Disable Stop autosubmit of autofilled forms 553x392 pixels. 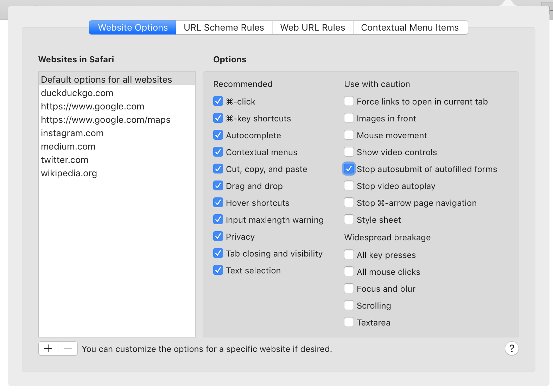(x=349, y=169)
